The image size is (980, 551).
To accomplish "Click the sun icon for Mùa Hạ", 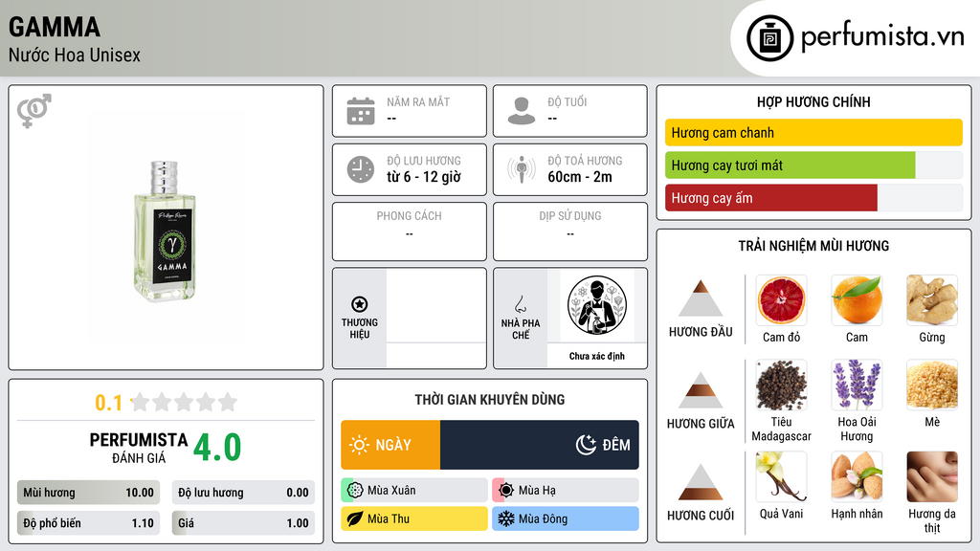I will tap(506, 491).
